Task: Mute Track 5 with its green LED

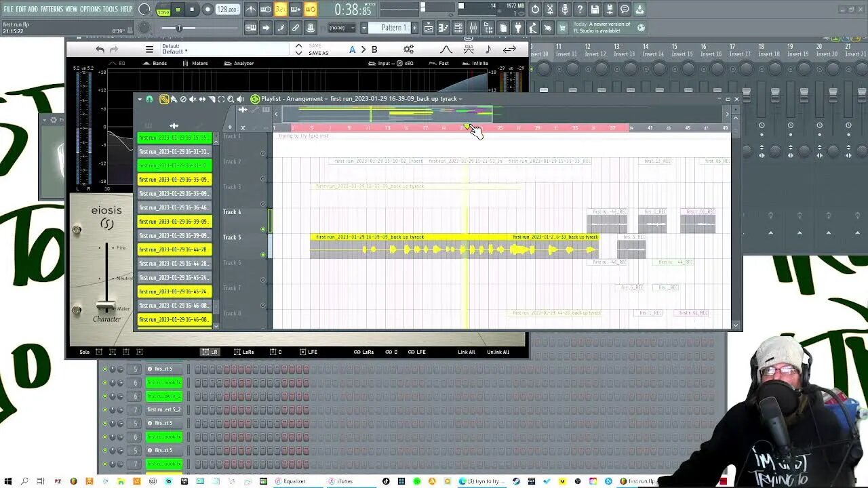Action: pyautogui.click(x=263, y=255)
